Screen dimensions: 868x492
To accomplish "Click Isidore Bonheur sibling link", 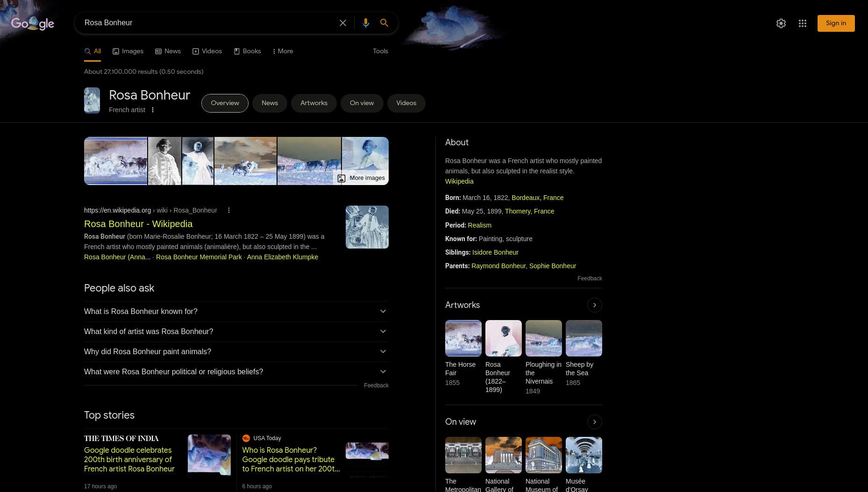I will point(495,252).
